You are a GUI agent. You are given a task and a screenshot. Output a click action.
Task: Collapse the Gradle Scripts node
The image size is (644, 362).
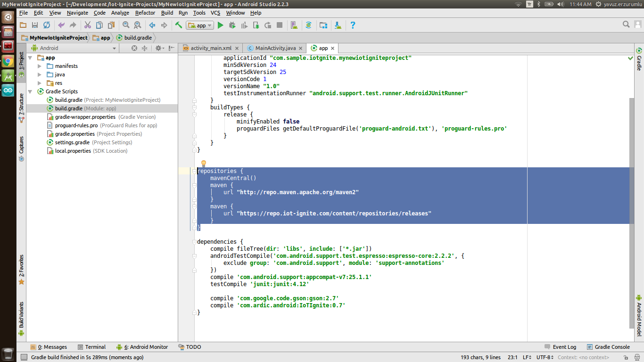point(30,91)
